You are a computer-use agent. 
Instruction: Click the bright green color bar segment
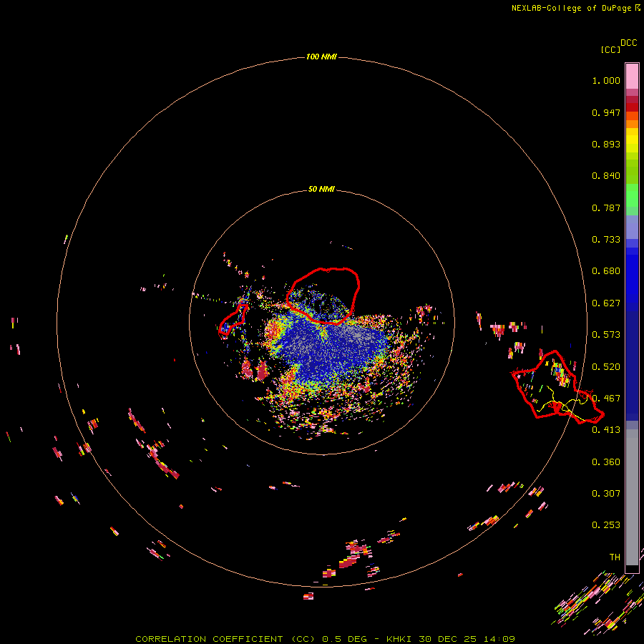[632, 195]
